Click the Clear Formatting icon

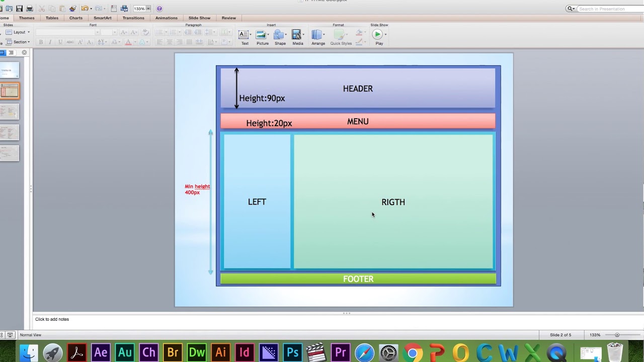(145, 32)
